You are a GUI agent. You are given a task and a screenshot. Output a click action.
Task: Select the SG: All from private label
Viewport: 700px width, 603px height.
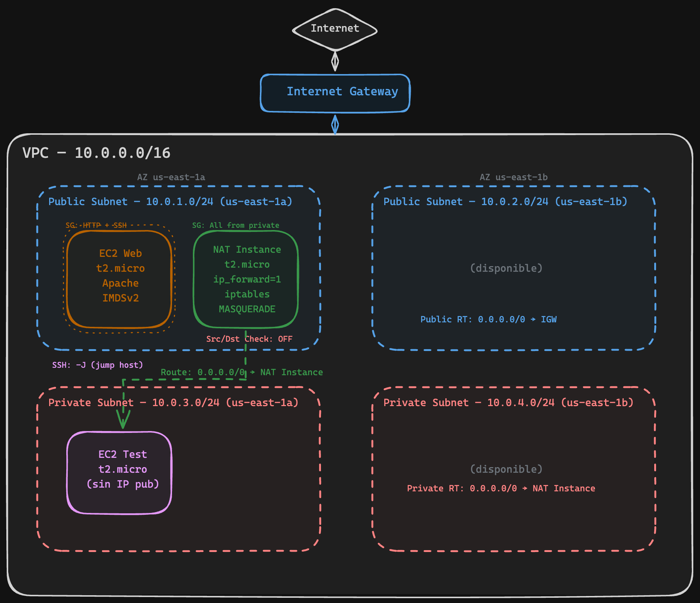[x=235, y=225]
